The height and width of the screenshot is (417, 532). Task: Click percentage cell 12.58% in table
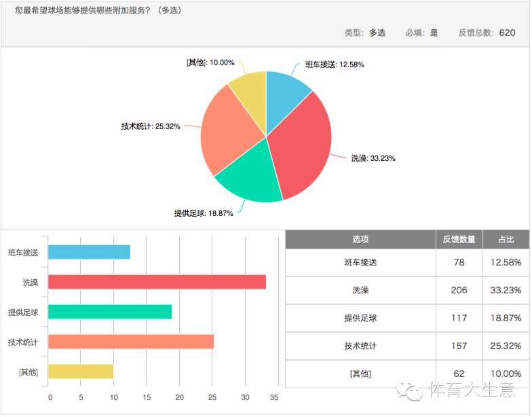[506, 262]
